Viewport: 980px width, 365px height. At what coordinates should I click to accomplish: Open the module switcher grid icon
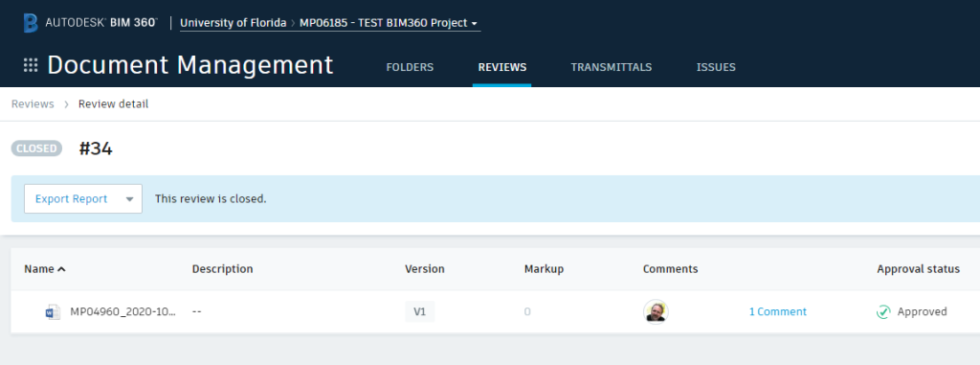point(31,65)
